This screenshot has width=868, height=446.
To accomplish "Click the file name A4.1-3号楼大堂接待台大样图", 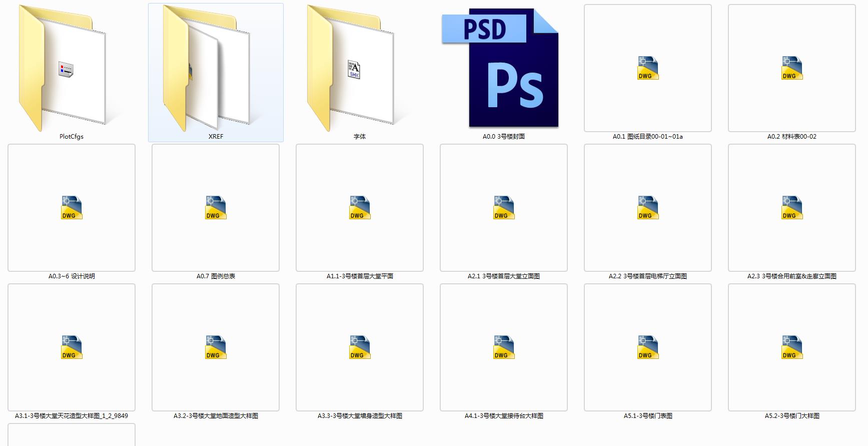I will tap(504, 416).
